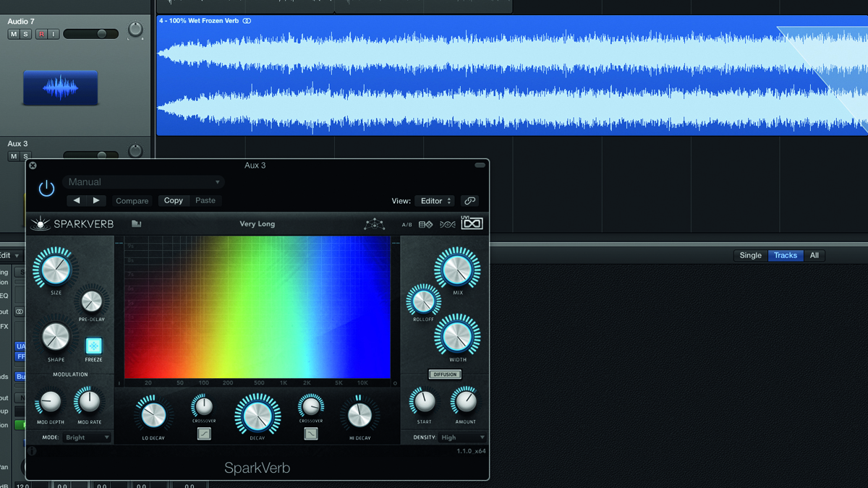Adjust the Mod Depth knob

[51, 401]
